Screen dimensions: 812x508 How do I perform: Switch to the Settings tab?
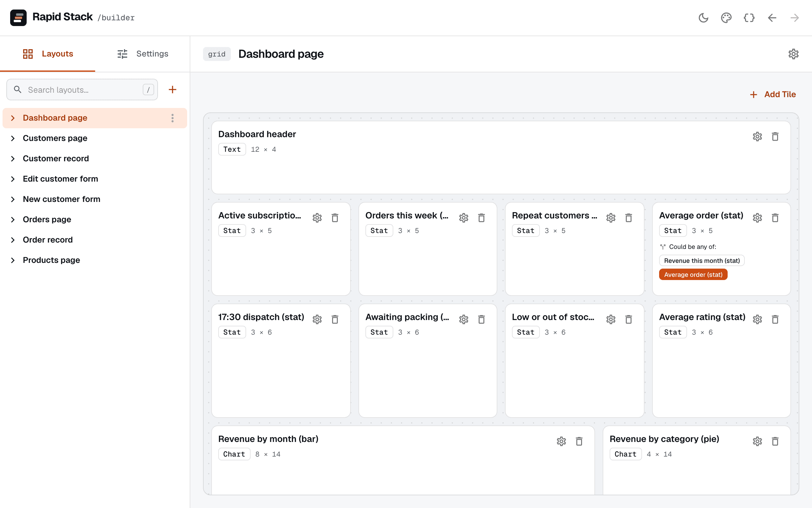point(143,54)
